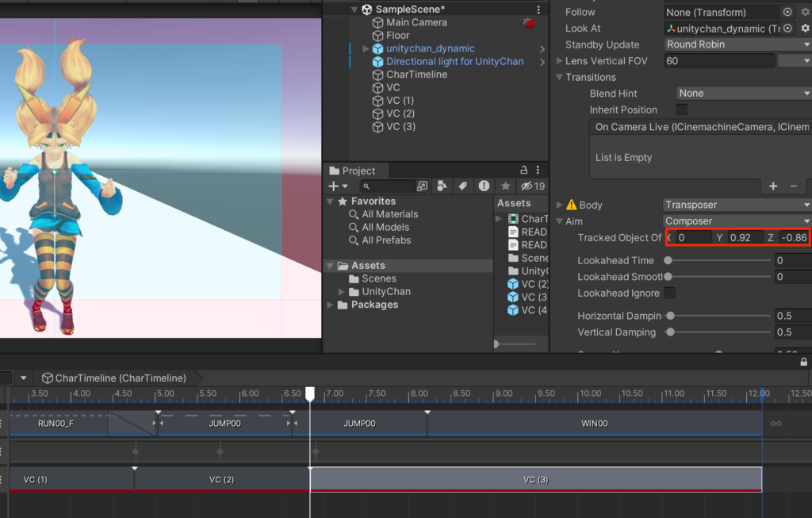Select the VC (2) Cinemachine shot clip
Image resolution: width=812 pixels, height=518 pixels.
point(222,480)
